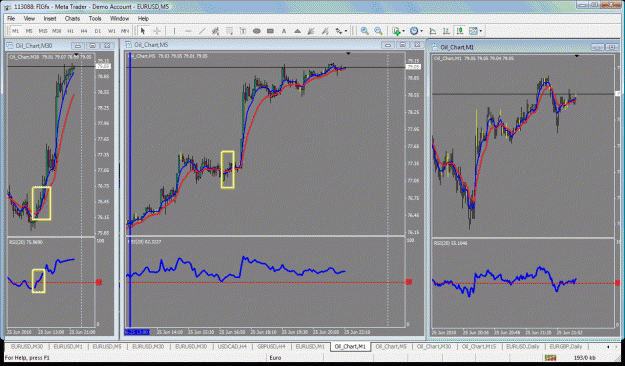Open the Tools menu
625x366 pixels.
pyautogui.click(x=95, y=18)
